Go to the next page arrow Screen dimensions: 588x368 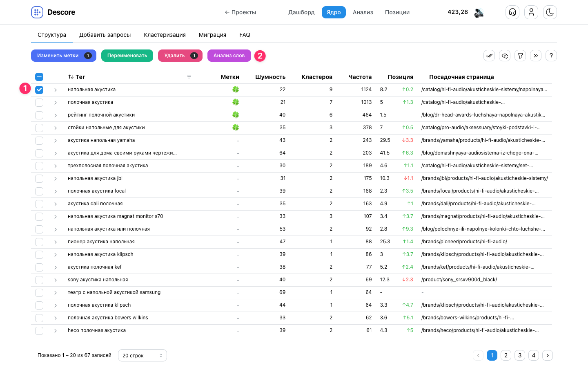pos(548,355)
